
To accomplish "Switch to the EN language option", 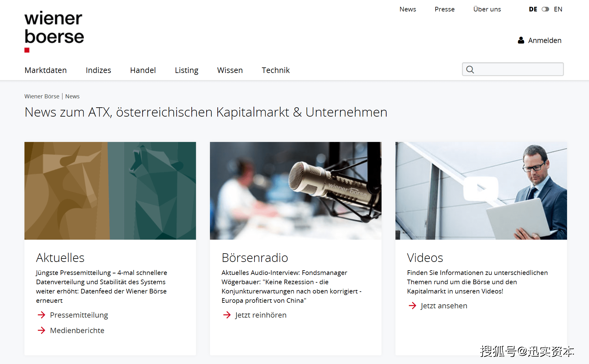I will (558, 9).
